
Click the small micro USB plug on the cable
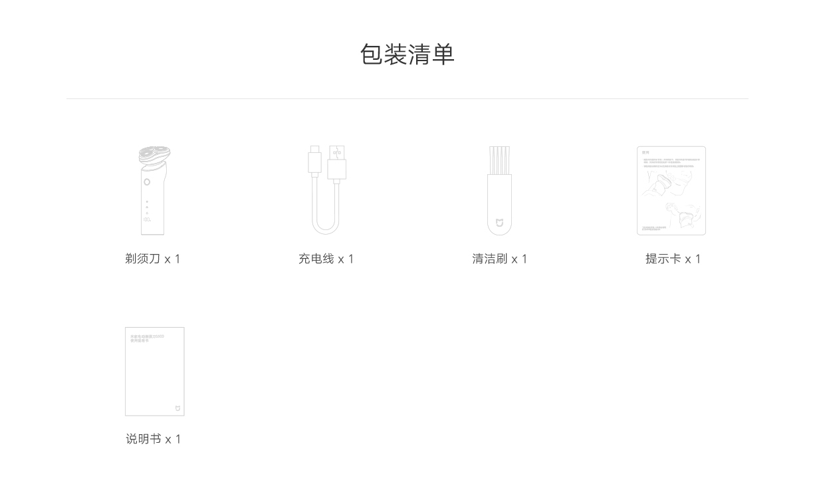click(x=314, y=160)
